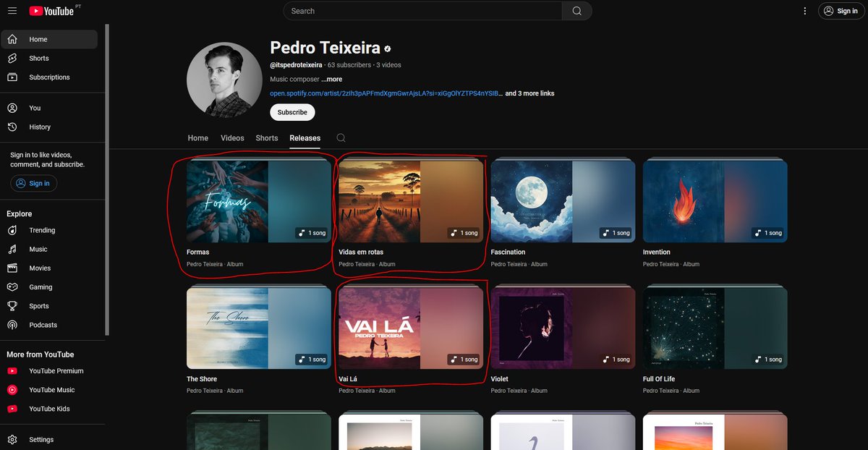868x450 pixels.
Task: Open Fascination album thumbnail
Action: click(x=563, y=201)
